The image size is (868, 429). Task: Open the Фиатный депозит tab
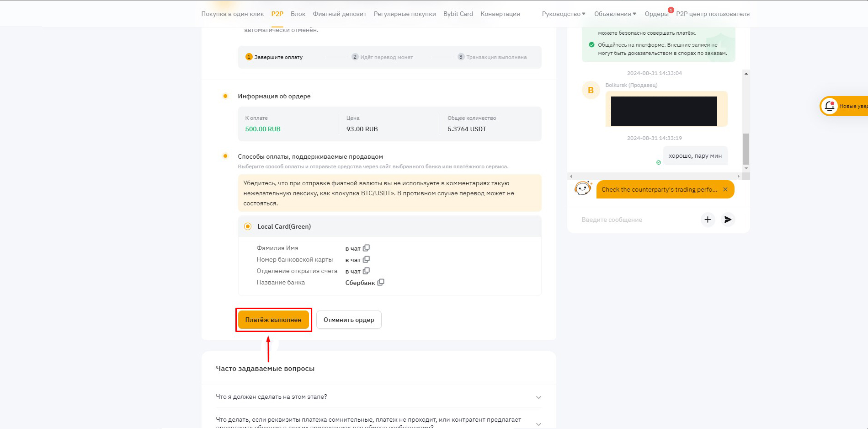click(340, 14)
